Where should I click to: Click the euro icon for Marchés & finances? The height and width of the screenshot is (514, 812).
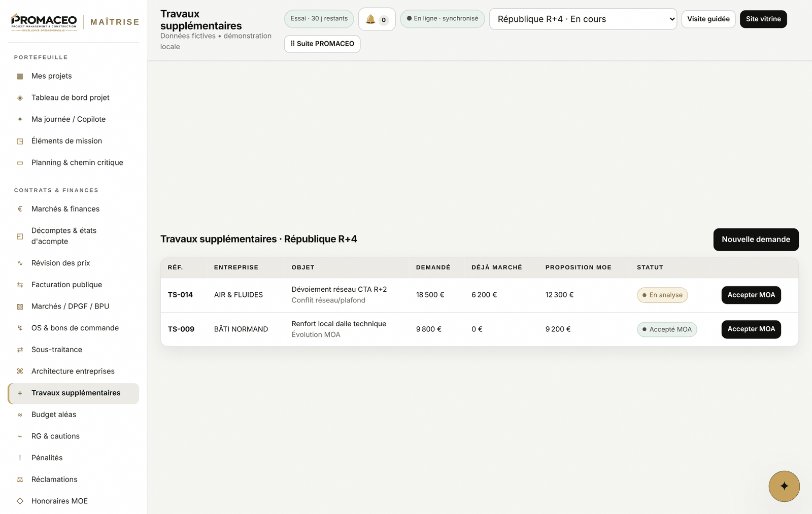tap(20, 209)
